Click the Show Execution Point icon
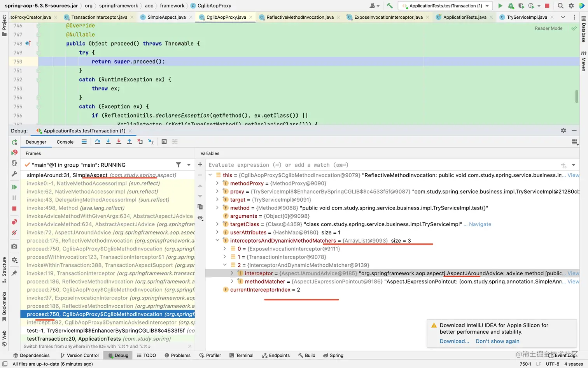The width and height of the screenshot is (588, 368). coord(84,142)
